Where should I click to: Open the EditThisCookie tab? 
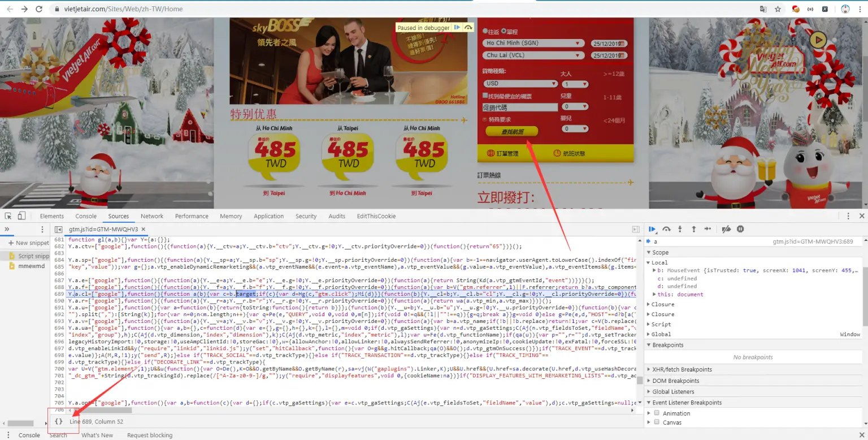[x=376, y=216]
